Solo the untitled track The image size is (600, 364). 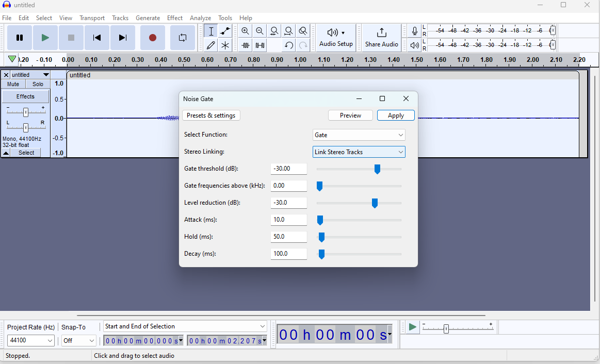point(38,84)
